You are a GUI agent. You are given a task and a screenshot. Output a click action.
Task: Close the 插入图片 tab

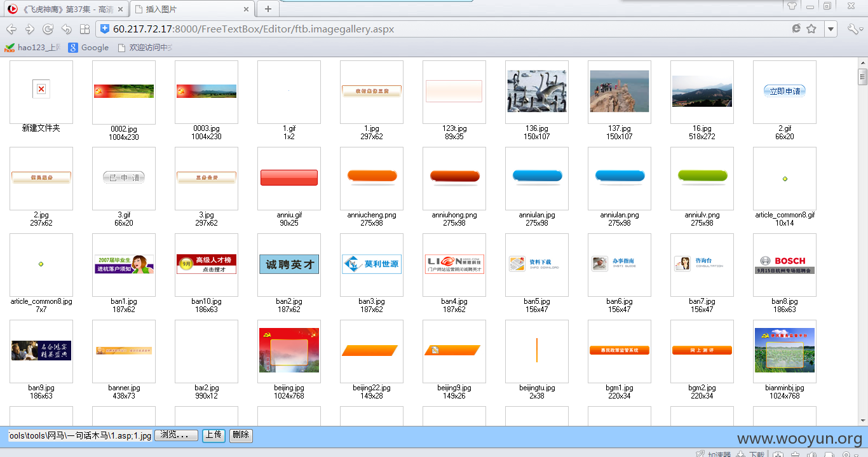[247, 9]
